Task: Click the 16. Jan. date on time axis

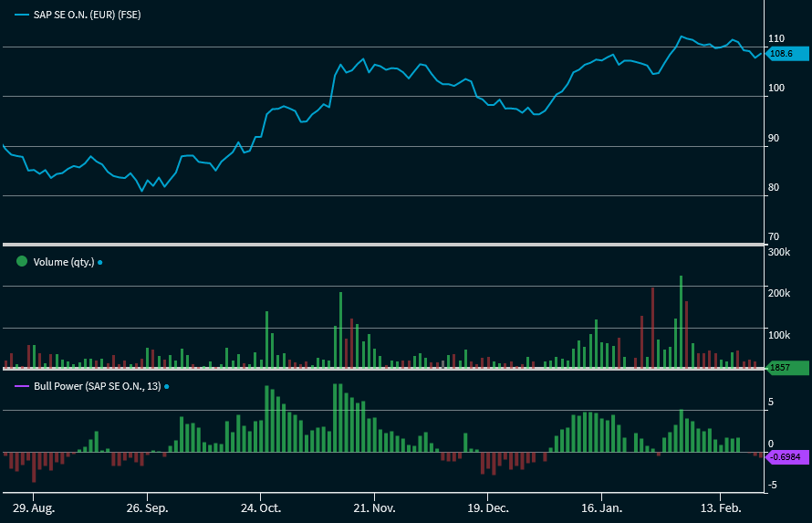Action: point(601,507)
